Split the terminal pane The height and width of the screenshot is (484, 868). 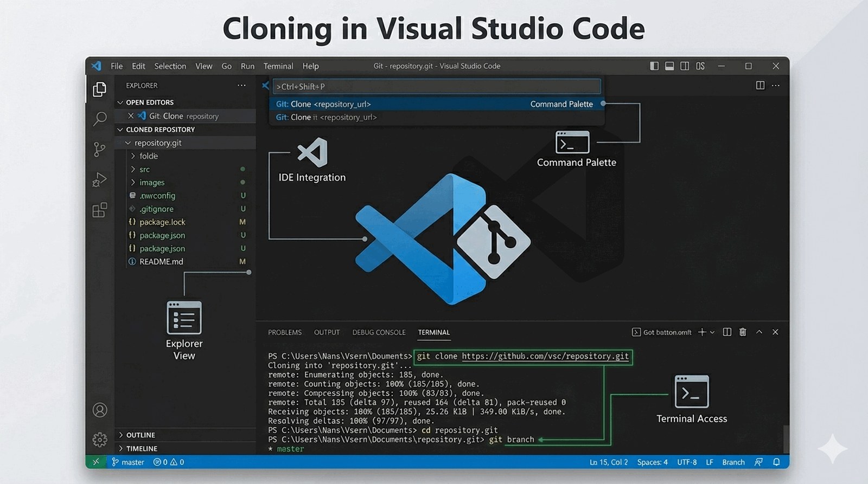pos(727,332)
